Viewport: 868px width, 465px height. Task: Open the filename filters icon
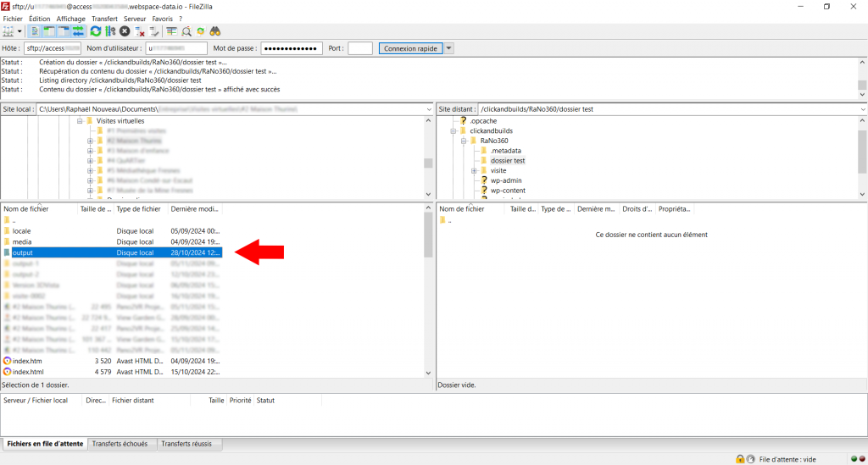tap(171, 31)
